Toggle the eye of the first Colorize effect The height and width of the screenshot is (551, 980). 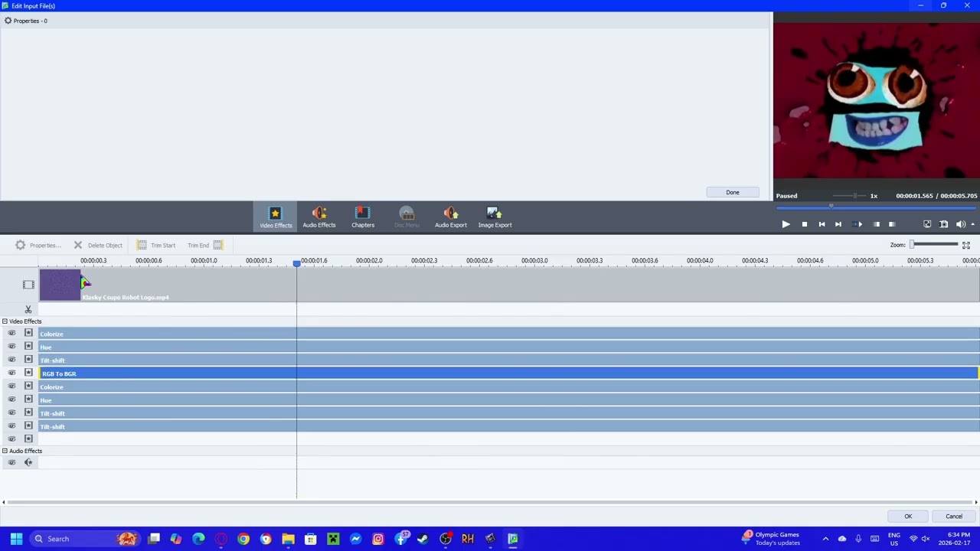click(x=11, y=333)
